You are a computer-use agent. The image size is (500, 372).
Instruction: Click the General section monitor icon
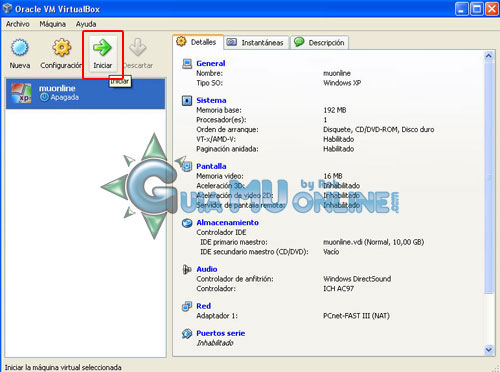click(187, 63)
